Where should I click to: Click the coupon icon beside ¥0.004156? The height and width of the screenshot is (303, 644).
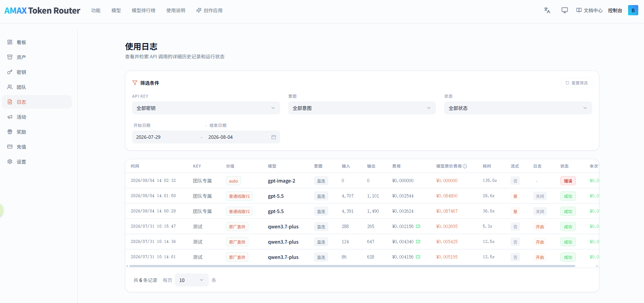coord(418,257)
